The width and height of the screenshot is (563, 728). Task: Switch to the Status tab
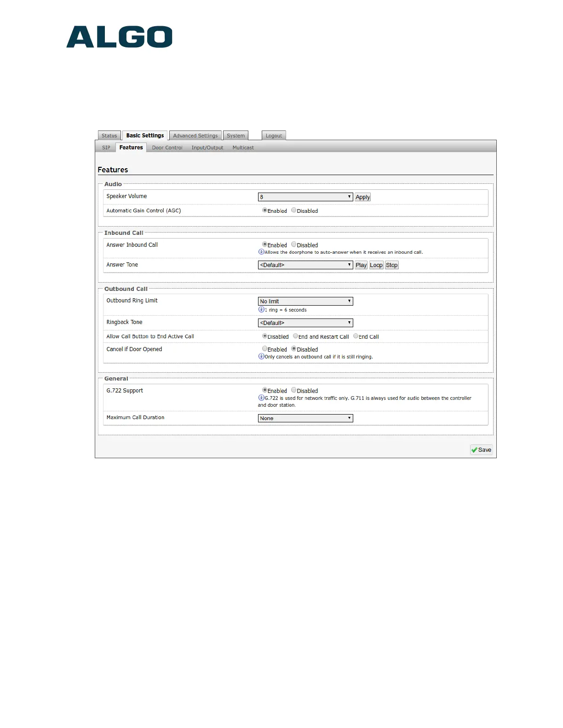(109, 136)
